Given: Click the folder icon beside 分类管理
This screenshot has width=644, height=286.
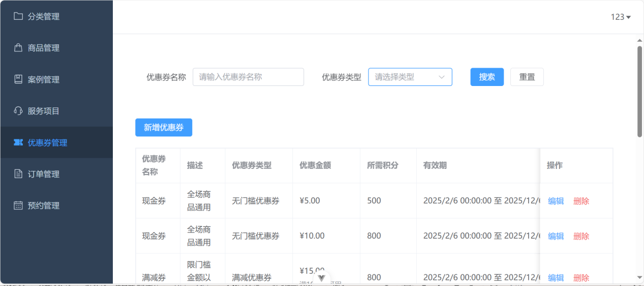Looking at the screenshot, I should point(18,16).
